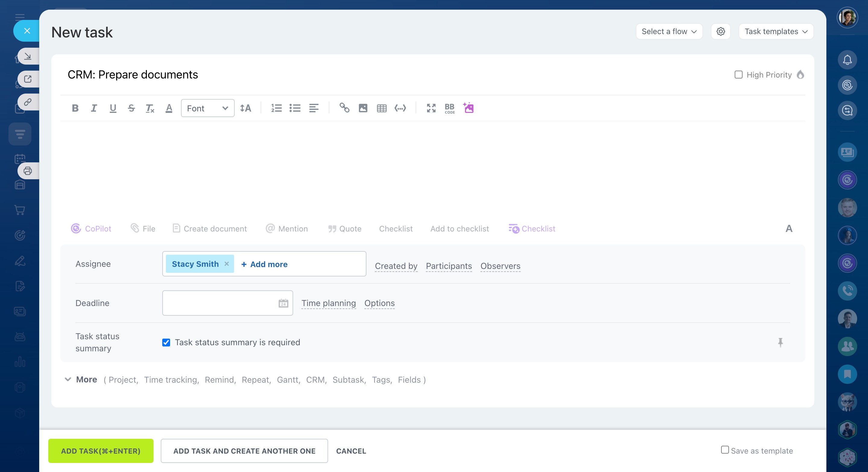Open the Select a flow dropdown

point(669,31)
